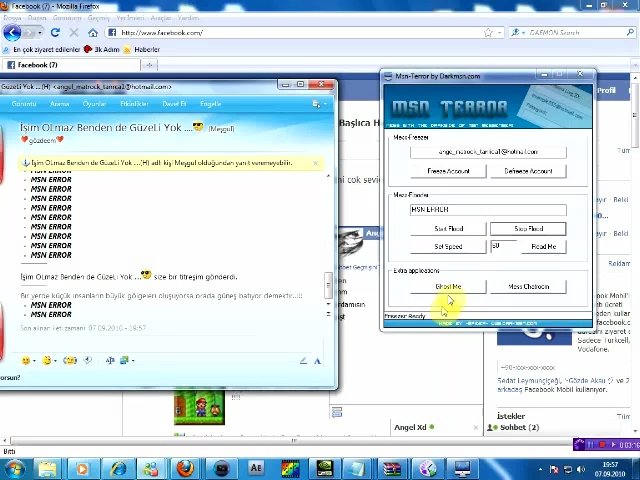Viewport: 640px width, 480px height.
Task: Click the Start Flood button
Action: click(448, 229)
